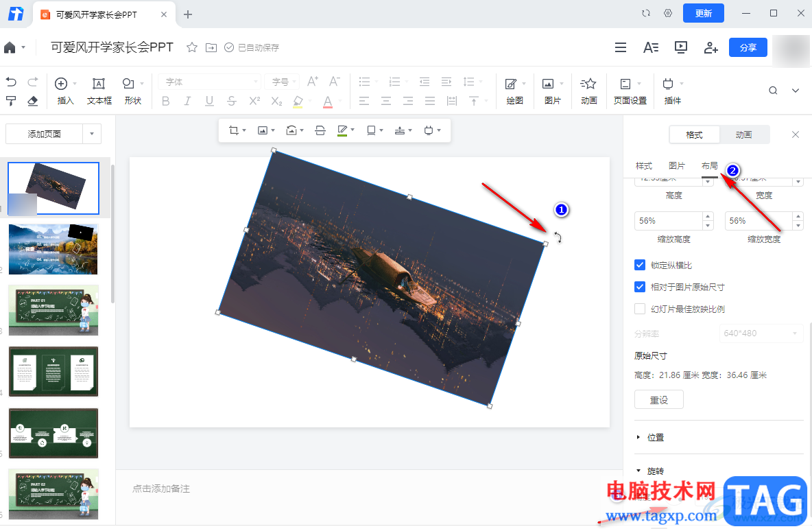Click the move-to-folder icon

tap(211, 47)
